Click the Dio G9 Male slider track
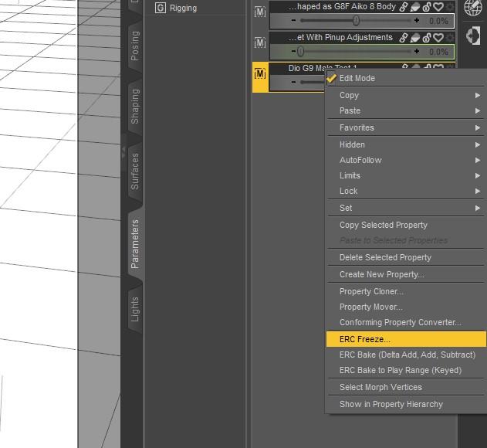 coord(312,82)
